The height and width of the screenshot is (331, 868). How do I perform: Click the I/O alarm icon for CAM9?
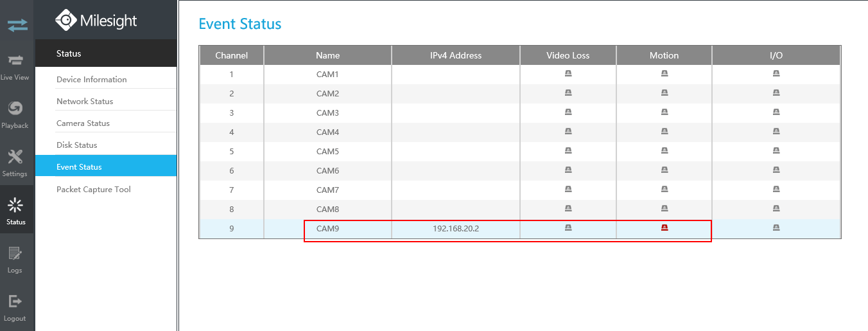pos(776,228)
